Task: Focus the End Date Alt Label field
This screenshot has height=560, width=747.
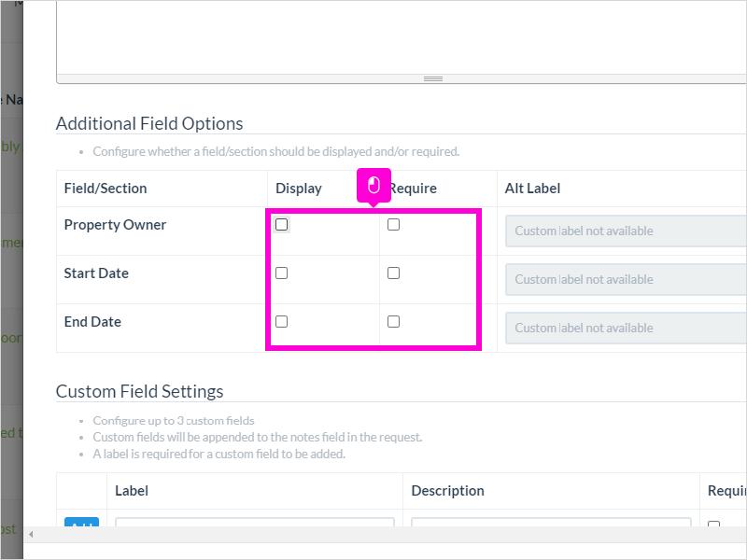Action: (x=626, y=329)
